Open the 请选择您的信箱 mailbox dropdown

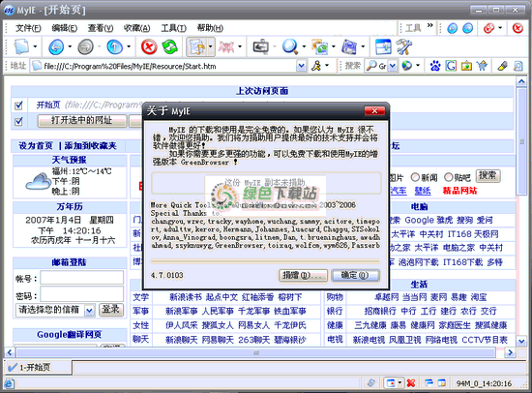coord(89,311)
